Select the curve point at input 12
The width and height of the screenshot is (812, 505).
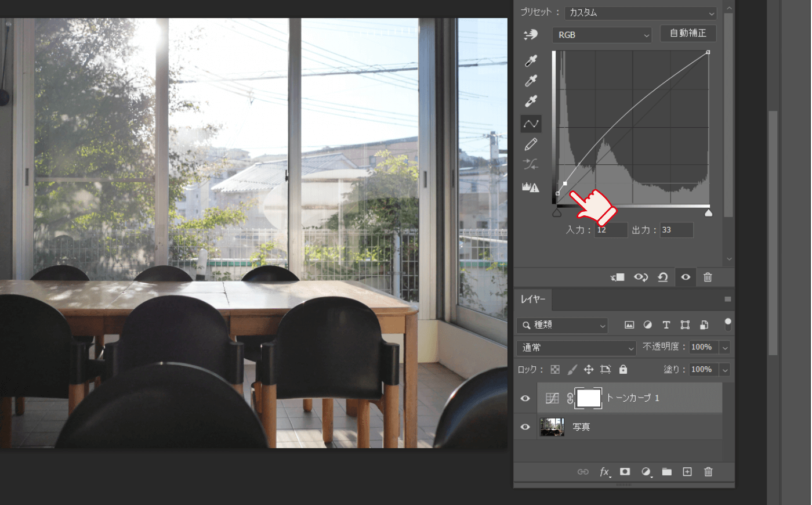565,183
